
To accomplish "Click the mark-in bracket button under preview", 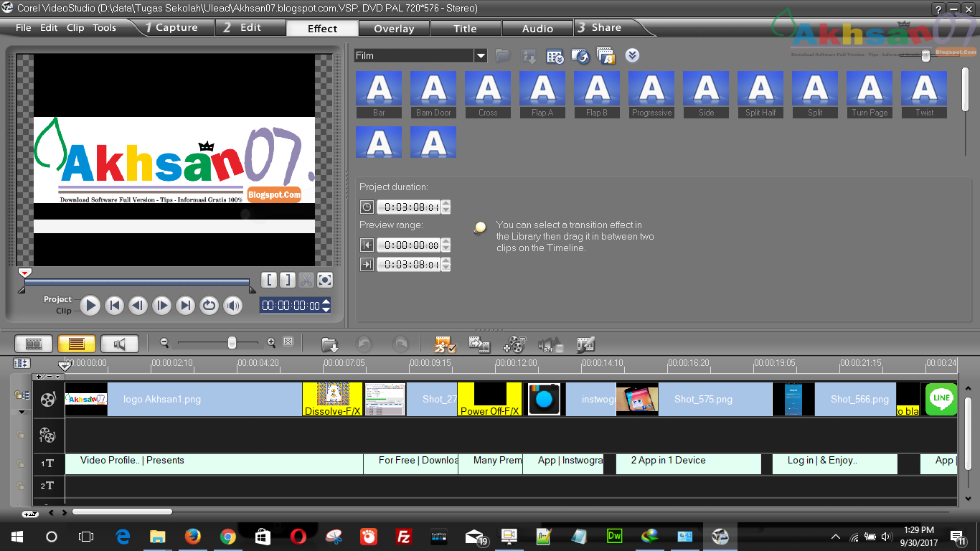I will pyautogui.click(x=269, y=280).
